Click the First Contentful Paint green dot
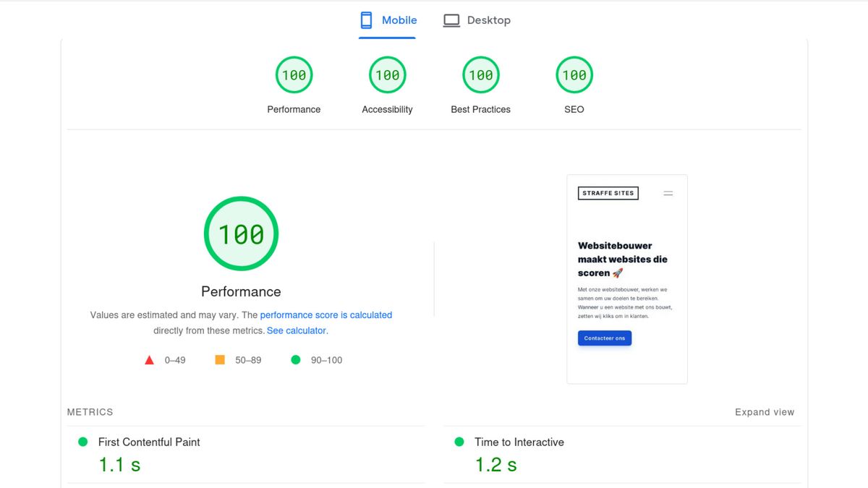The image size is (868, 488). (82, 442)
